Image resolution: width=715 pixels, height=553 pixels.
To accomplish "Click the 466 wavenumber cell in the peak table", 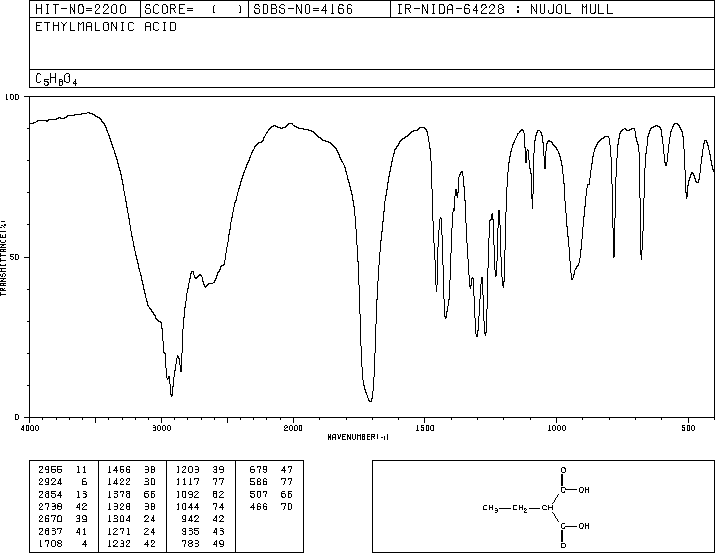I will (259, 506).
